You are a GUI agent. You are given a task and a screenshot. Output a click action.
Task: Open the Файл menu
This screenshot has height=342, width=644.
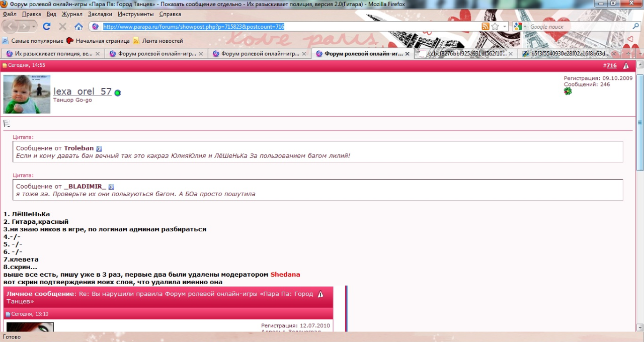coord(10,14)
